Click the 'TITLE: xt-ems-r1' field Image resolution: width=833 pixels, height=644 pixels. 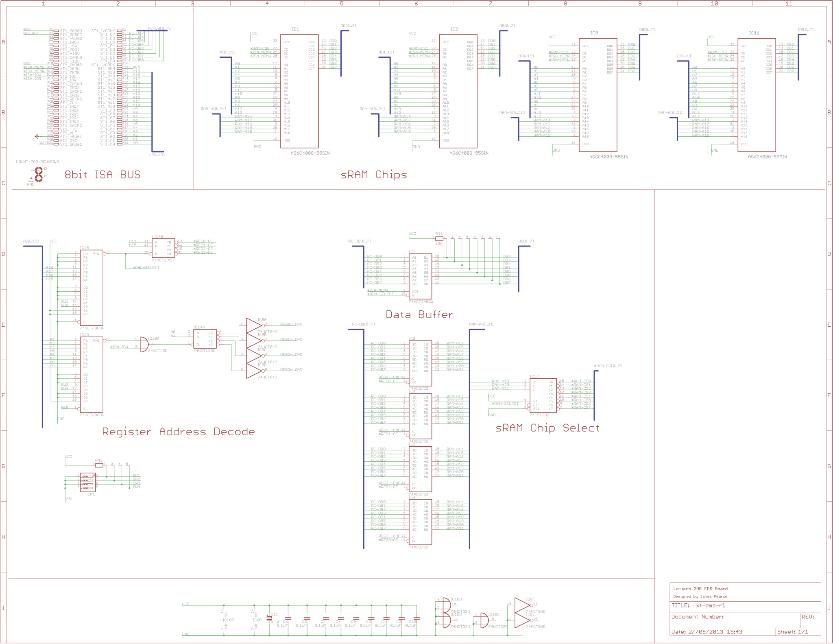[698, 605]
